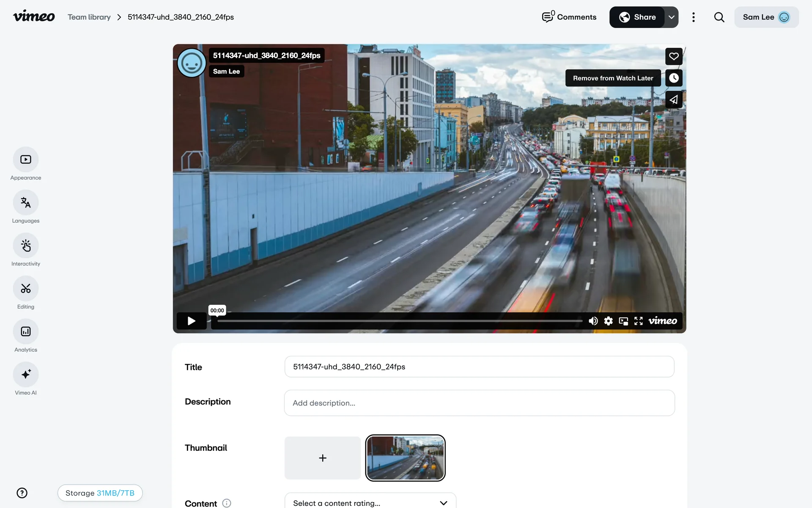The width and height of the screenshot is (812, 508).
Task: Open the Sam Lee account menu
Action: click(x=766, y=17)
